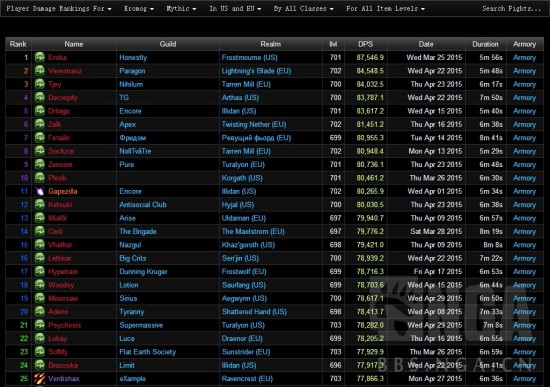Open the Nihilum guild link
The width and height of the screenshot is (550, 387).
point(131,84)
